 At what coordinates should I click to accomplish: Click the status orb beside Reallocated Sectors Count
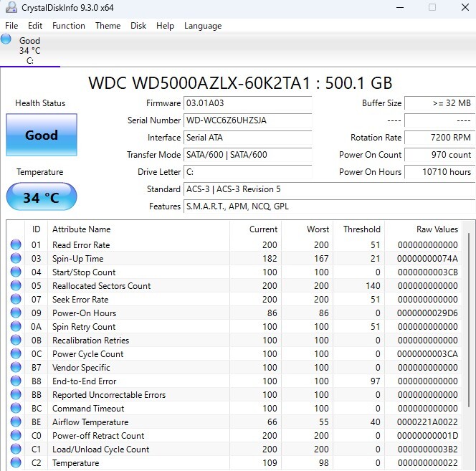pos(16,286)
